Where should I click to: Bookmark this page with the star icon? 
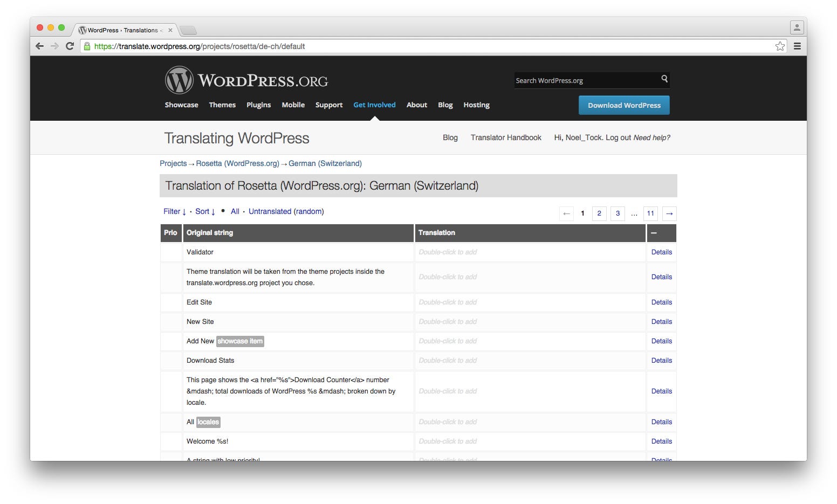(780, 46)
